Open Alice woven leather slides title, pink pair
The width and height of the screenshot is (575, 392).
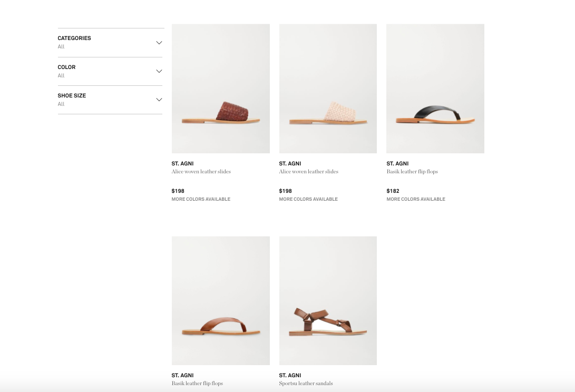pyautogui.click(x=308, y=171)
